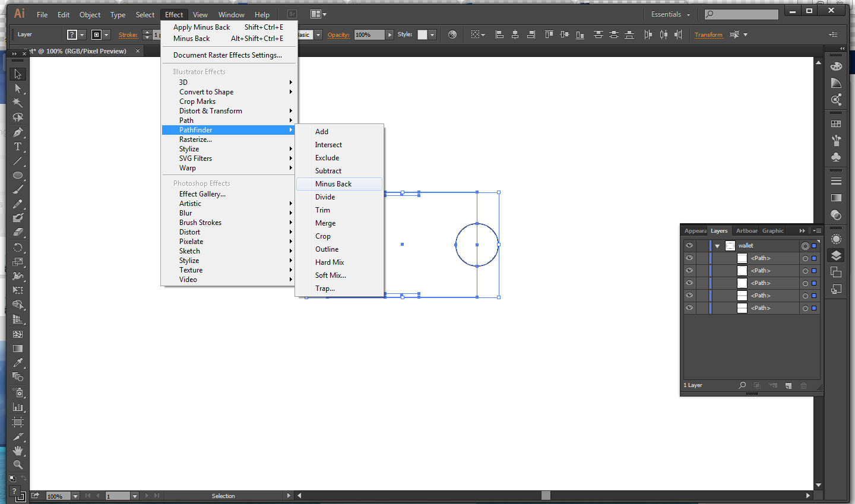
Task: Open the Layers panel from the dock
Action: (836, 256)
